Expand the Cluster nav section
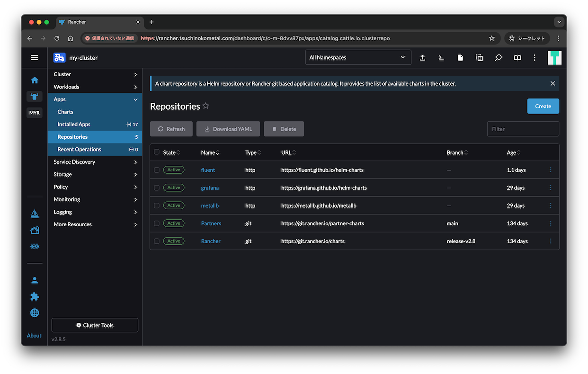 95,74
